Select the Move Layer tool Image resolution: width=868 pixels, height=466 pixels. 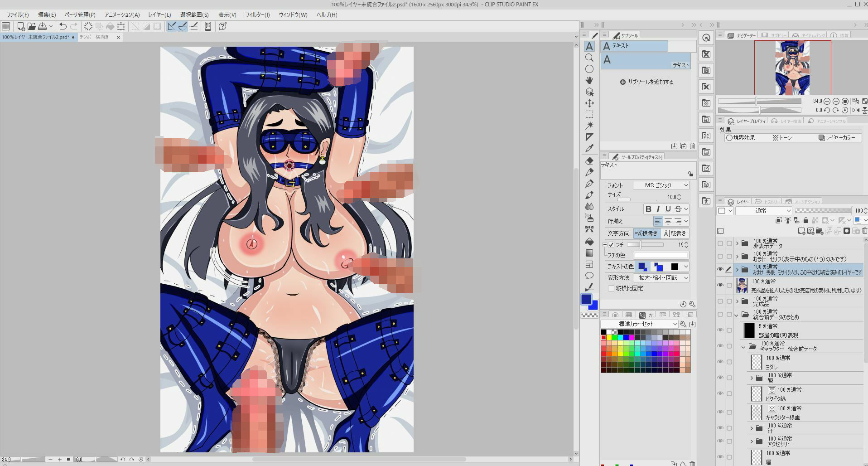(589, 103)
